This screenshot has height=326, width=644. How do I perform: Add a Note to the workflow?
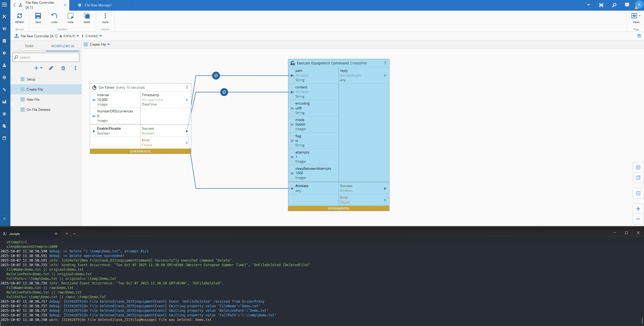(70, 16)
